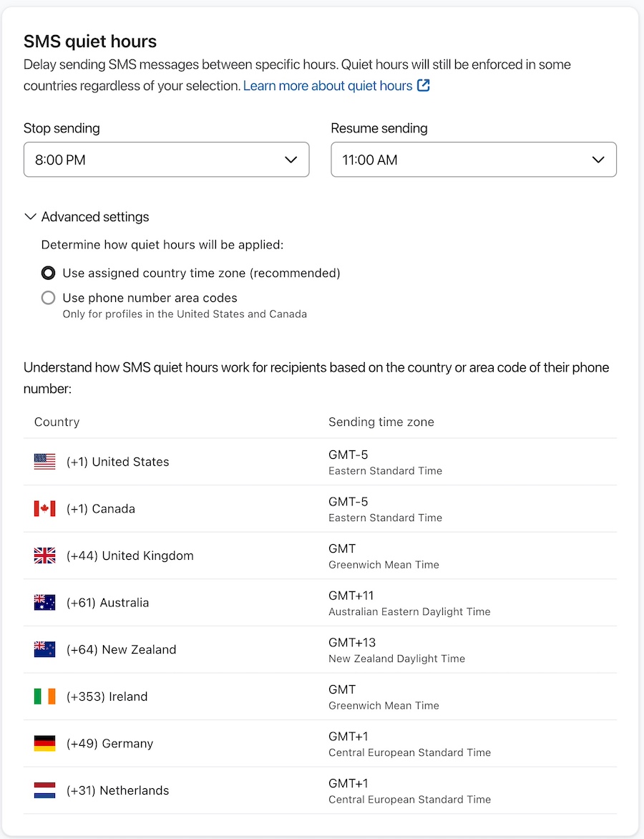The width and height of the screenshot is (644, 839).
Task: Select Use assigned country time zone option
Action: pyautogui.click(x=48, y=273)
